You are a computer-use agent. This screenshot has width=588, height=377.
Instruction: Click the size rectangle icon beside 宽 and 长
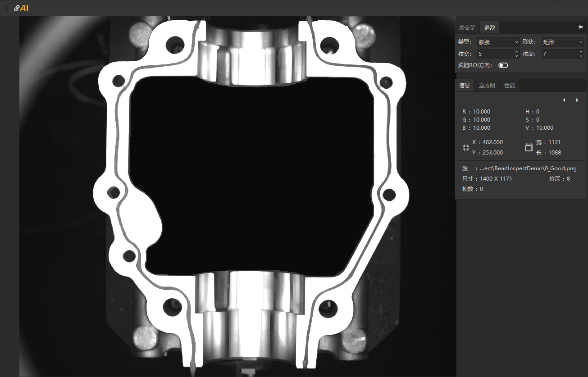coord(529,147)
